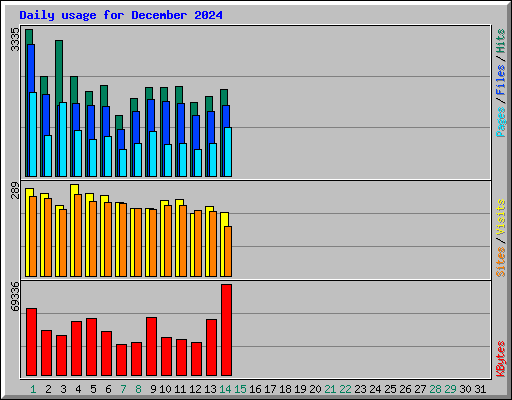Click the blue Files legend label
The image size is (512, 400).
[501, 80]
